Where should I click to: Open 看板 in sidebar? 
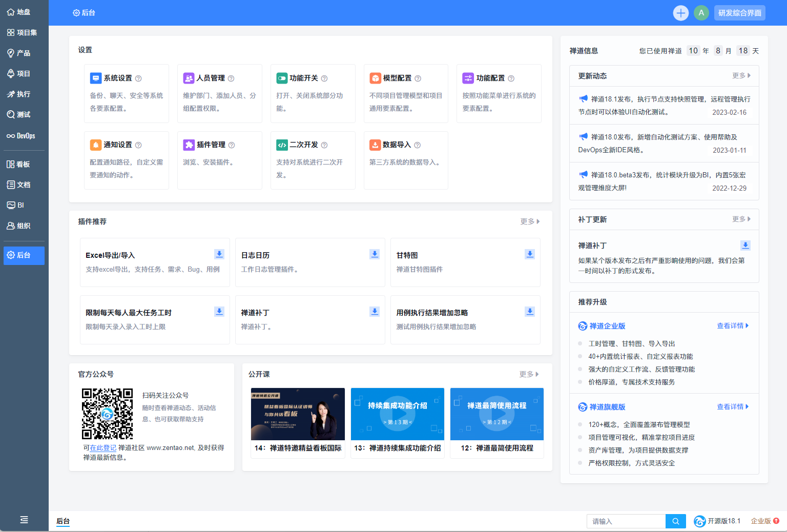click(x=24, y=164)
